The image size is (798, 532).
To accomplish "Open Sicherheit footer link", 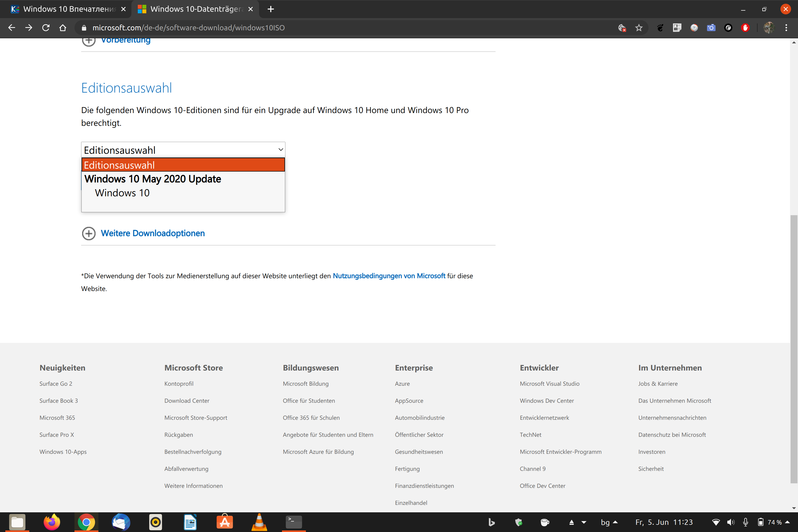I will click(x=651, y=468).
